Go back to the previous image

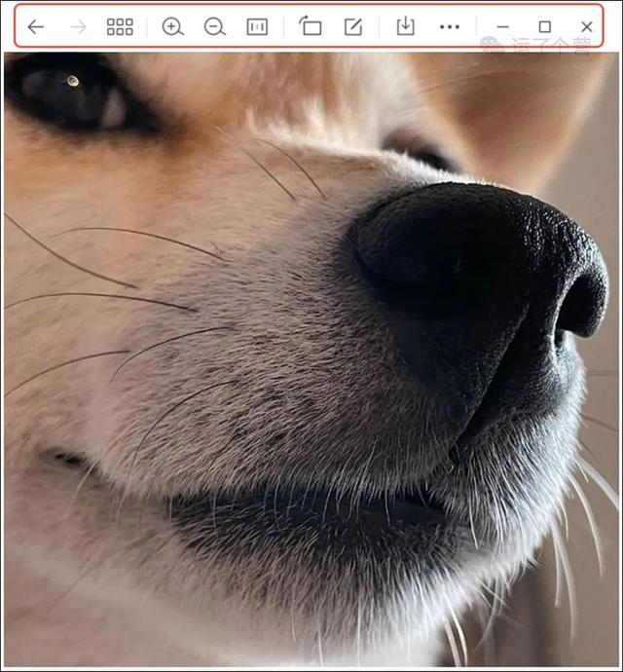tap(36, 27)
